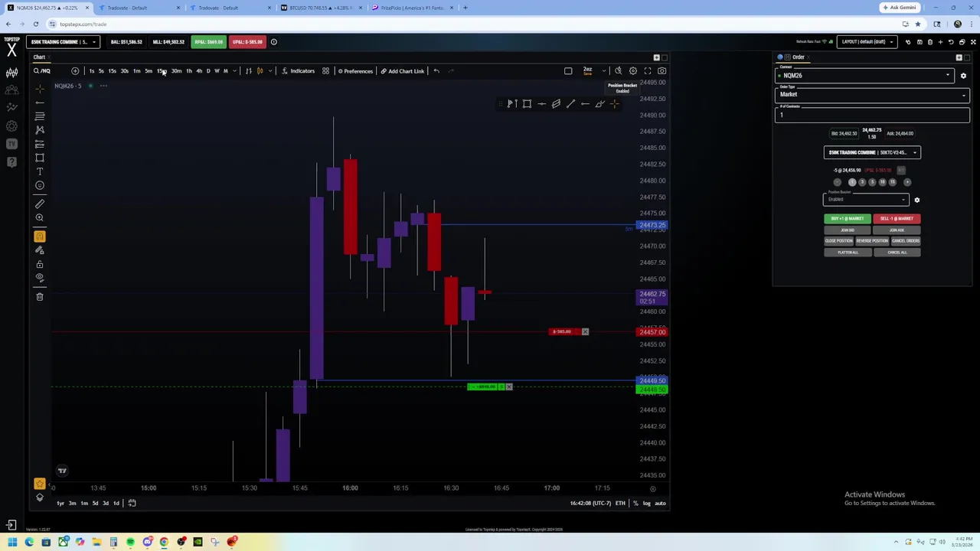Screen dimensions: 980x551
Task: Click the Sell -1 @ Market button
Action: [897, 219]
